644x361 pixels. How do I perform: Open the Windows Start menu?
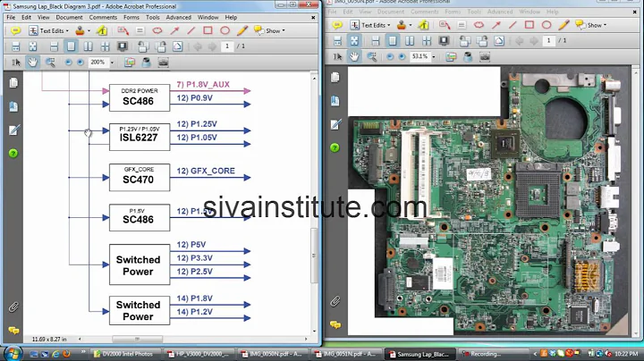coord(13,353)
